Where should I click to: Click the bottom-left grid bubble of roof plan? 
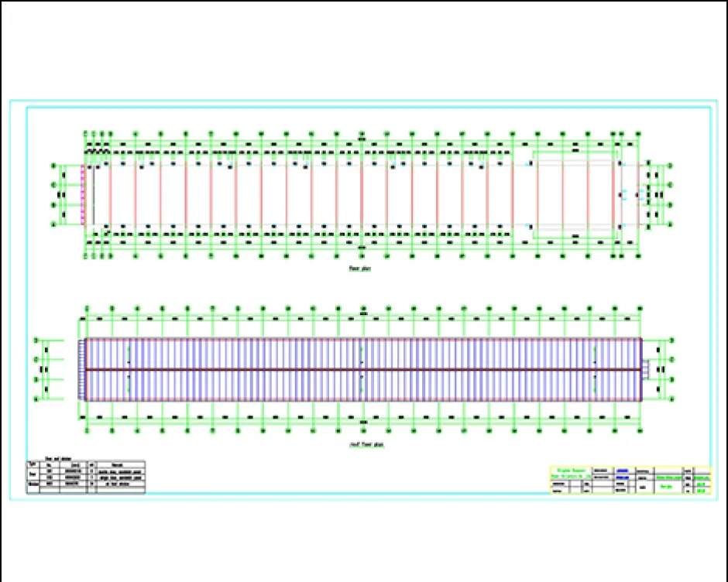[x=87, y=430]
